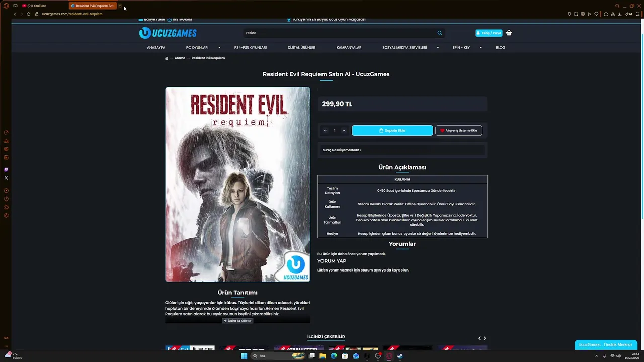Select the Resident Evil Requiem tab

pos(93,6)
